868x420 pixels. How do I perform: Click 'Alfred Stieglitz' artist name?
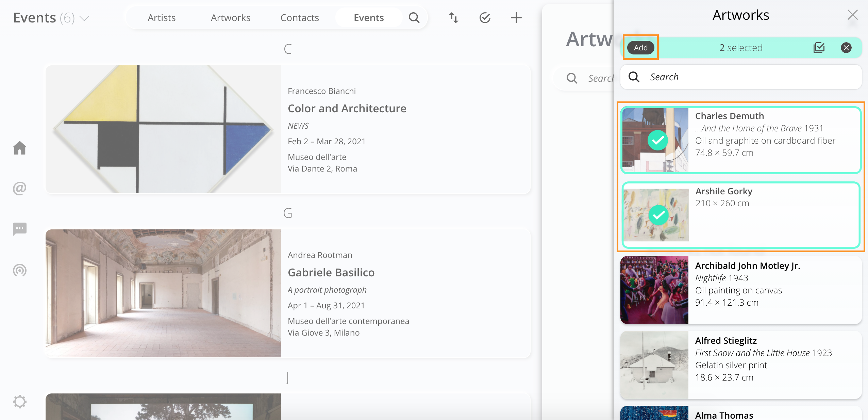(726, 341)
